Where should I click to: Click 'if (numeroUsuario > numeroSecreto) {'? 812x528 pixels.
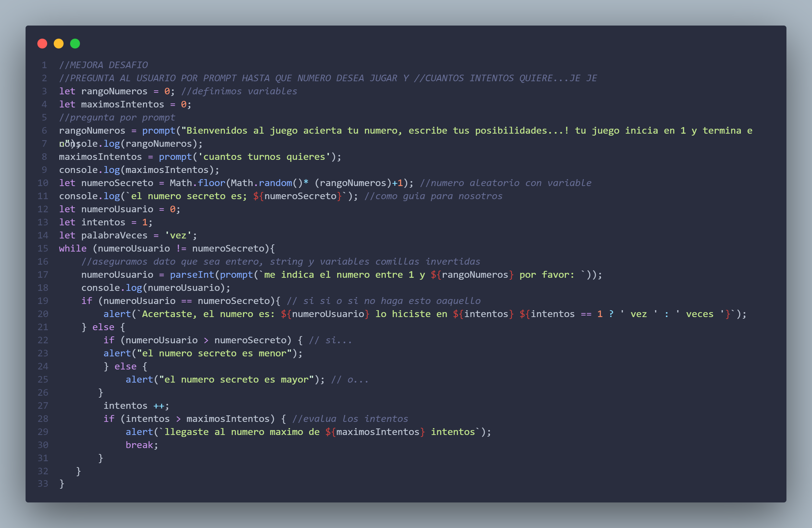tap(203, 340)
